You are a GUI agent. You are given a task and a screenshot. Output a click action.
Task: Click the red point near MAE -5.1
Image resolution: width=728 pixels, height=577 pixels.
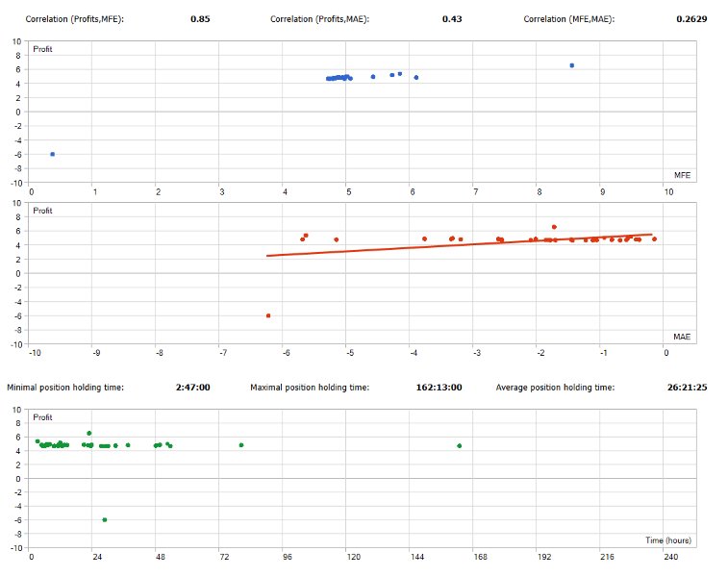tap(337, 239)
